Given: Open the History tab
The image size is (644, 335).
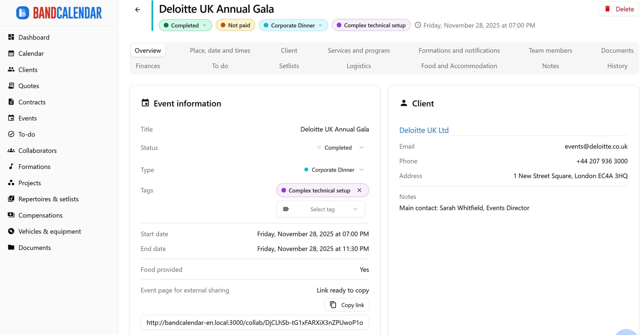Looking at the screenshot, I should click(617, 66).
